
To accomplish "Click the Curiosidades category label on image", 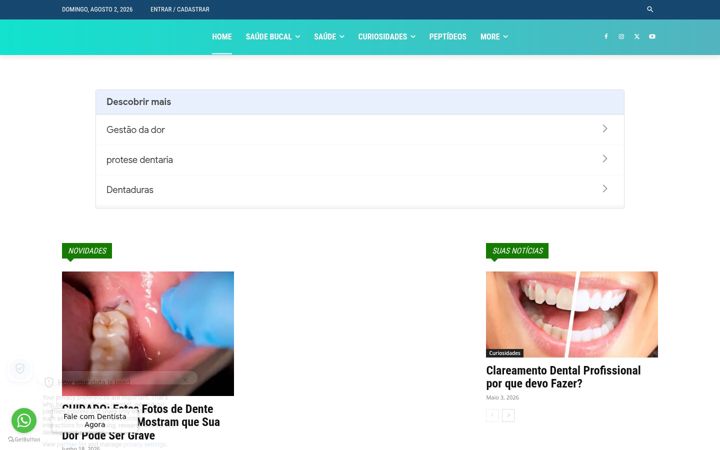I will click(505, 353).
